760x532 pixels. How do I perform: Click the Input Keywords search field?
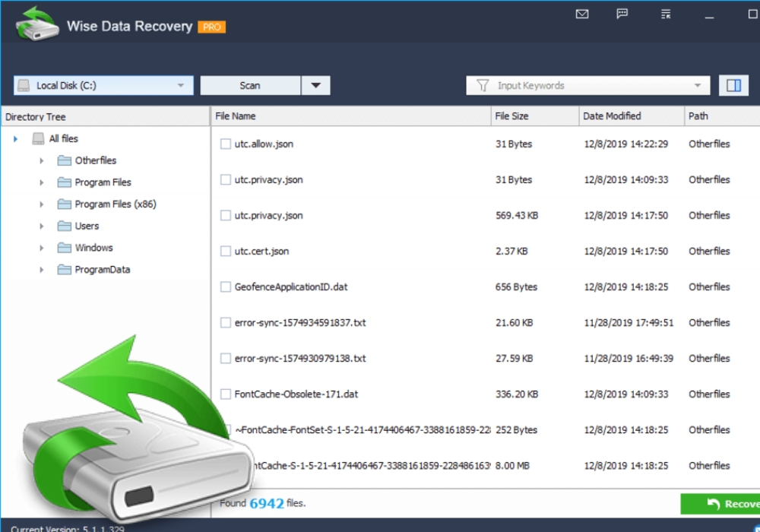pyautogui.click(x=588, y=86)
